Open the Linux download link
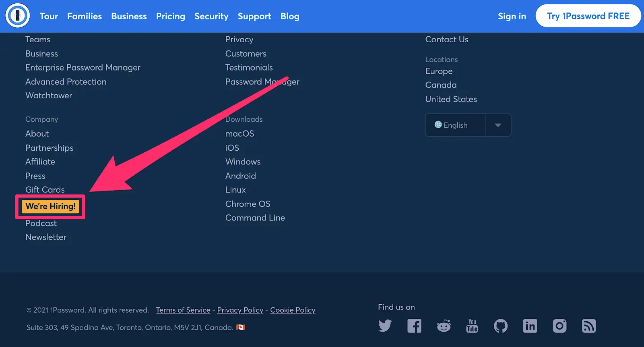Viewport: 644px width, 347px height. (x=235, y=189)
